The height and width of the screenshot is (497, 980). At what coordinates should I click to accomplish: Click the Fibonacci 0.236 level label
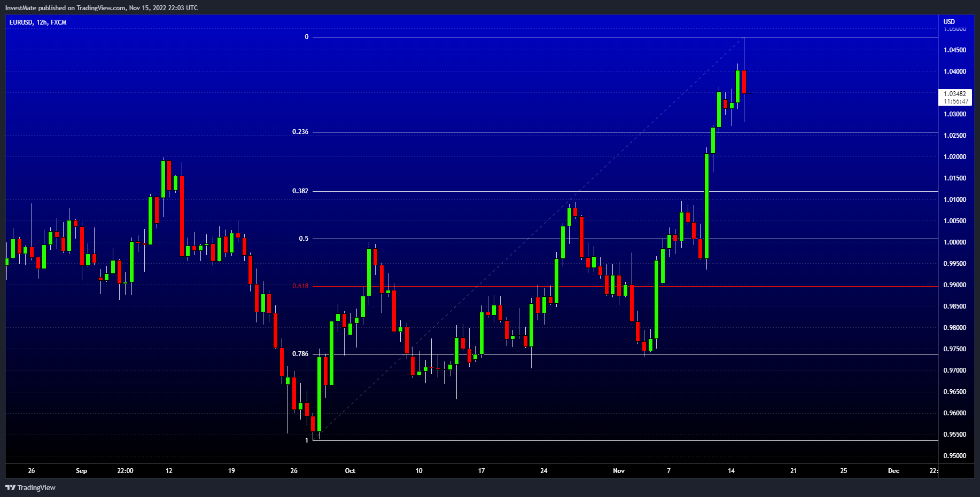click(x=300, y=132)
